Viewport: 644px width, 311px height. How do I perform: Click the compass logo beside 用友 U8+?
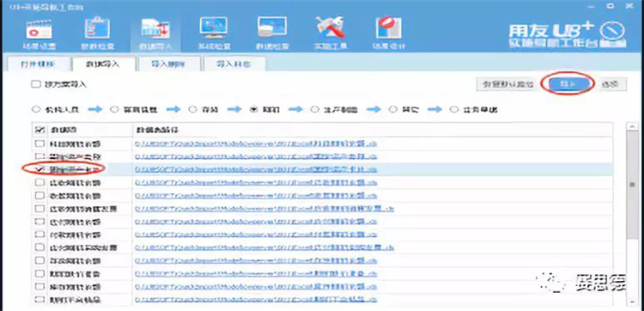coord(612,30)
